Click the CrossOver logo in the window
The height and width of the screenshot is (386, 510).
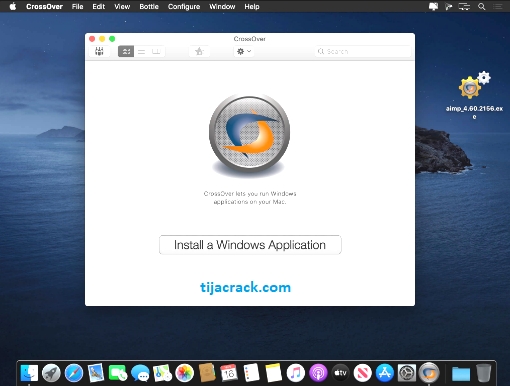(x=249, y=135)
